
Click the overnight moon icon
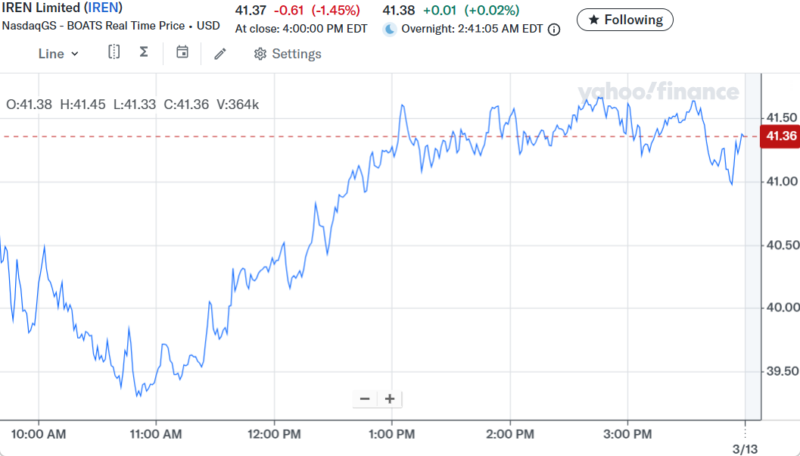pos(390,30)
